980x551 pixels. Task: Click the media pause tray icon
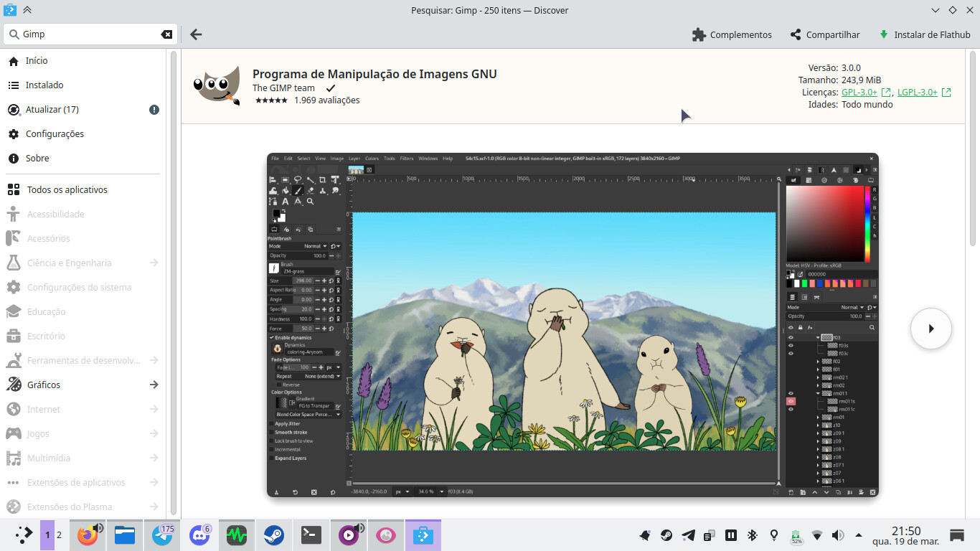[731, 535]
